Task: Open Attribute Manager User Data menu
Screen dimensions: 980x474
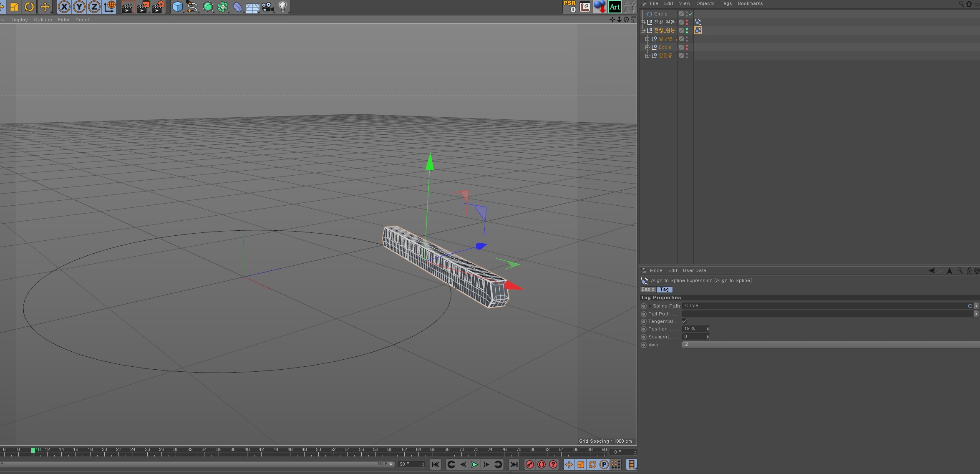Action: click(695, 270)
